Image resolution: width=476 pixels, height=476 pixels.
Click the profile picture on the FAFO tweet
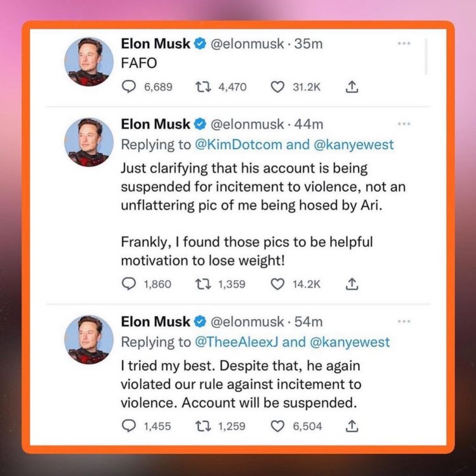click(x=89, y=62)
